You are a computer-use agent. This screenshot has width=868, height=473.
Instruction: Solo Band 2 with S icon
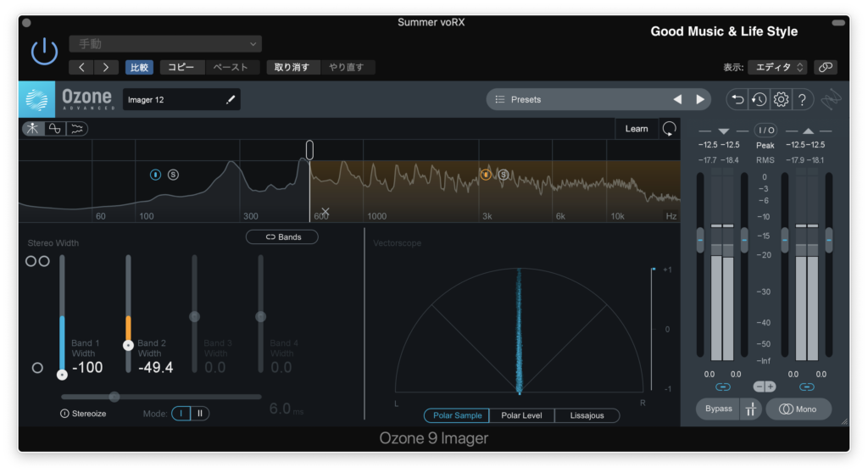504,175
